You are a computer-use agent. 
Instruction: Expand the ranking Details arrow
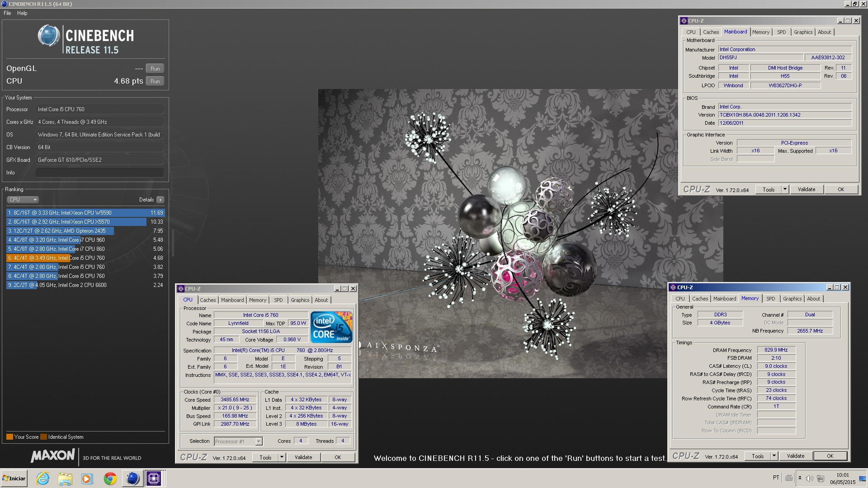tap(160, 200)
